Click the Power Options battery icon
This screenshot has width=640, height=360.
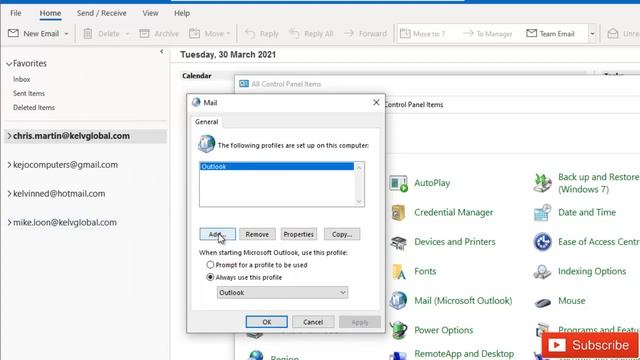point(398,330)
